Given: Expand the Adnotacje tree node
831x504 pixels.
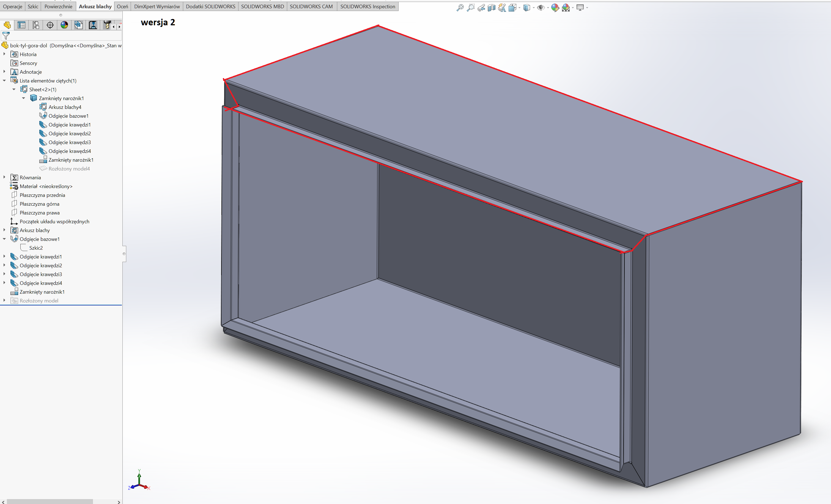Looking at the screenshot, I should coord(4,71).
